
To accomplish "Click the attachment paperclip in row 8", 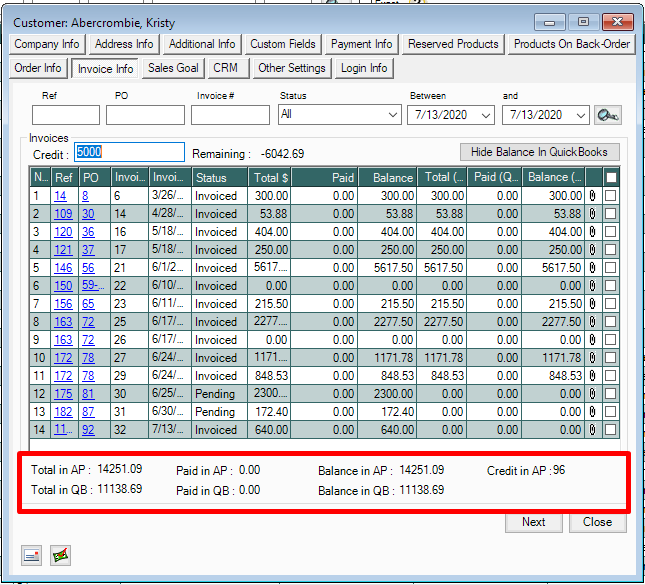I will click(x=593, y=322).
